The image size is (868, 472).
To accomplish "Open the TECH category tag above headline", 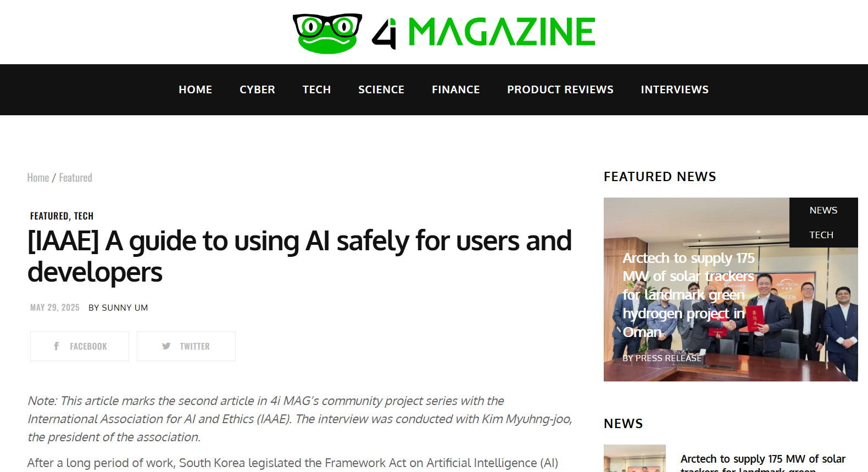I will 84,216.
